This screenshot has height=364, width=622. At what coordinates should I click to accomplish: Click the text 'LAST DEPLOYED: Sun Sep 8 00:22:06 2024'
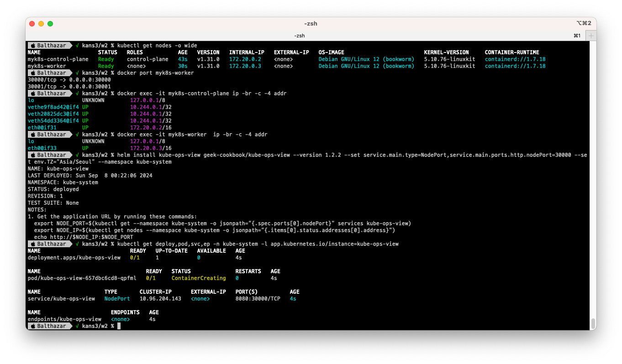pyautogui.click(x=90, y=176)
